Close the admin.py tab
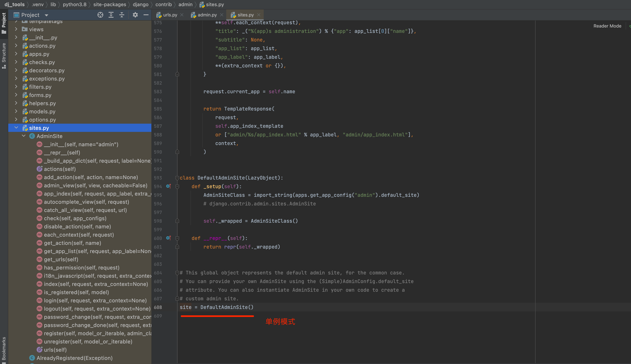 [222, 15]
